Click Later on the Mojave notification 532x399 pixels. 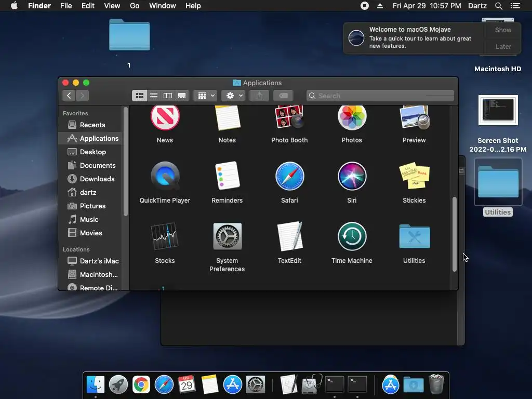tap(503, 46)
